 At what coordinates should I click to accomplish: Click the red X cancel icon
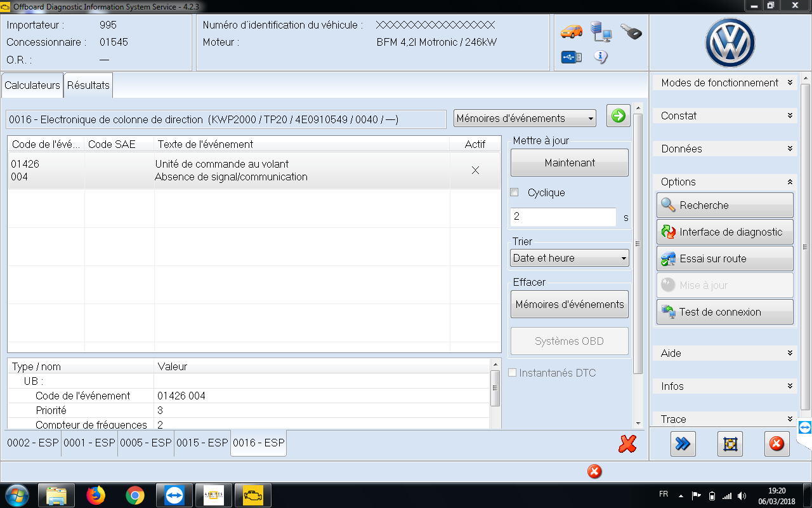click(x=627, y=444)
